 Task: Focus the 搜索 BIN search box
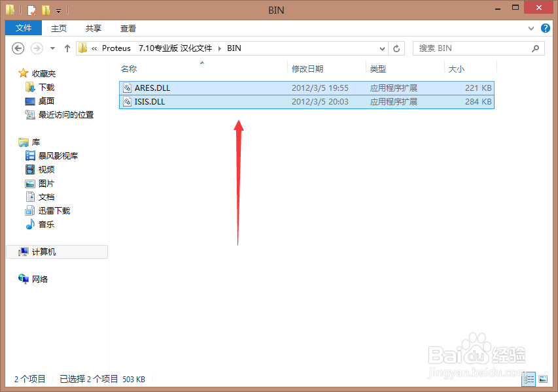[479, 48]
